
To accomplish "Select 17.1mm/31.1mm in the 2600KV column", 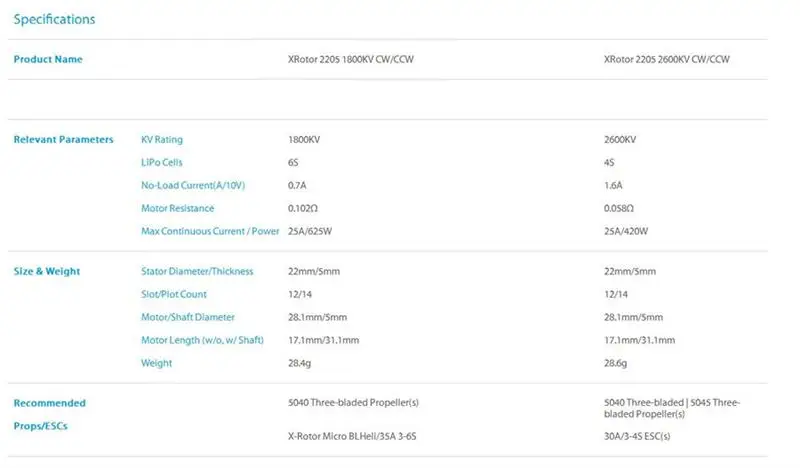I will pyautogui.click(x=640, y=340).
